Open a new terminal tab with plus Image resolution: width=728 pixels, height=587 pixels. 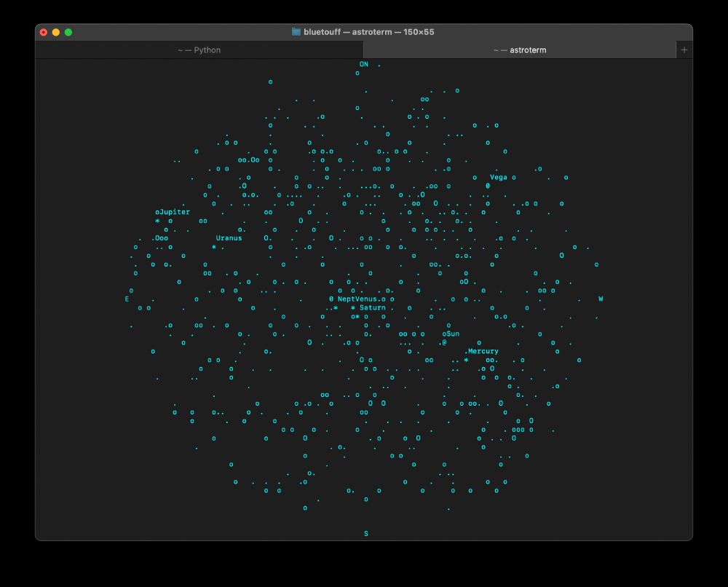[684, 50]
